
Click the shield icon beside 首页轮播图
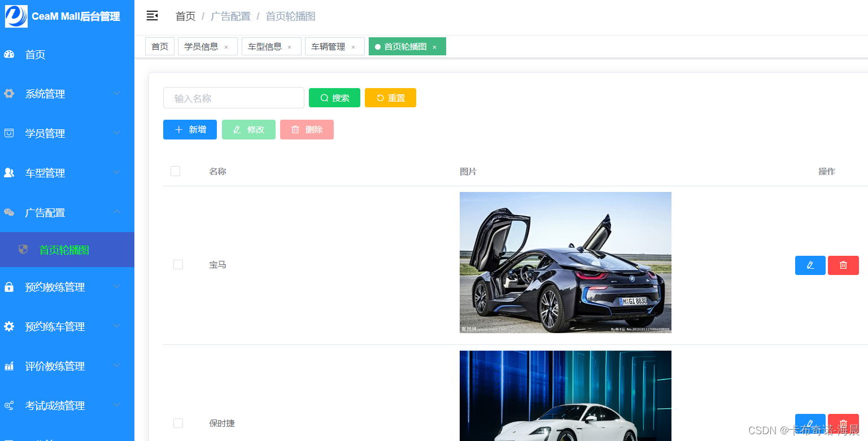(x=23, y=249)
